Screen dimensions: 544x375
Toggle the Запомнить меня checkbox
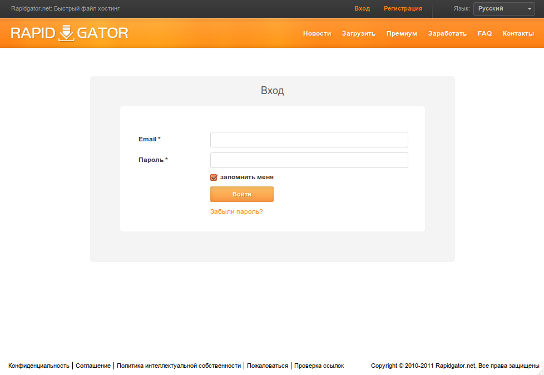click(x=214, y=178)
